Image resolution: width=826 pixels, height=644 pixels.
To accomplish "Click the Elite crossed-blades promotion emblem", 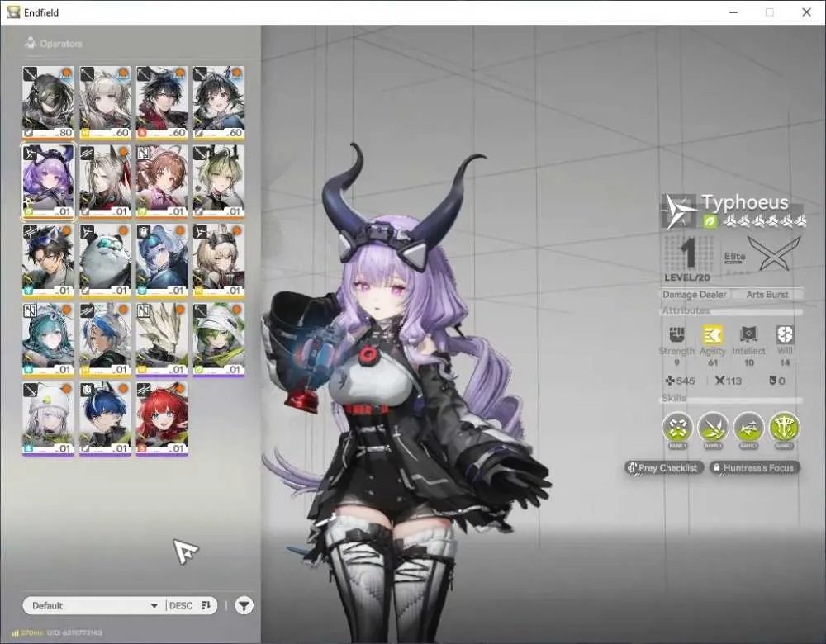I will (x=774, y=253).
